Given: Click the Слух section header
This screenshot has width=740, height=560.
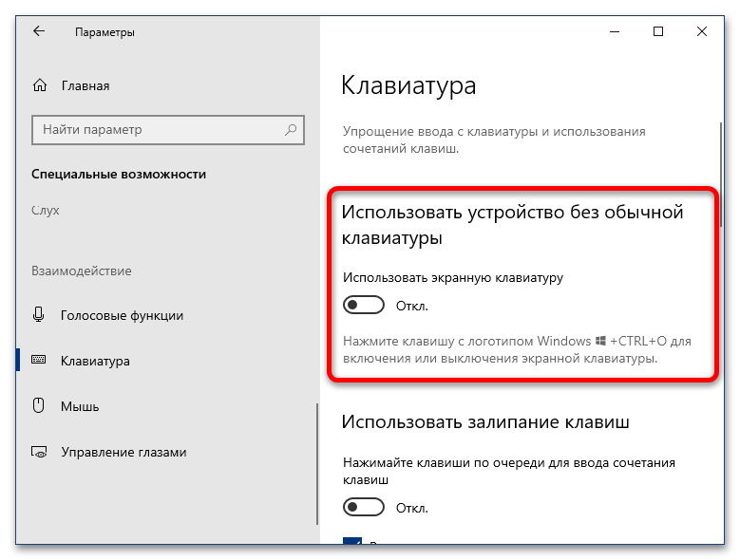Looking at the screenshot, I should pos(46,210).
